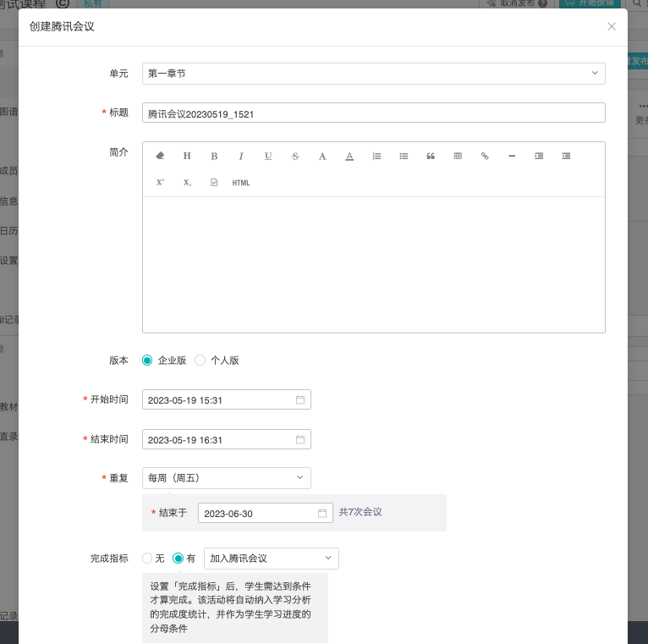The width and height of the screenshot is (648, 644).
Task: Insert numbered list in editor
Action: click(376, 156)
